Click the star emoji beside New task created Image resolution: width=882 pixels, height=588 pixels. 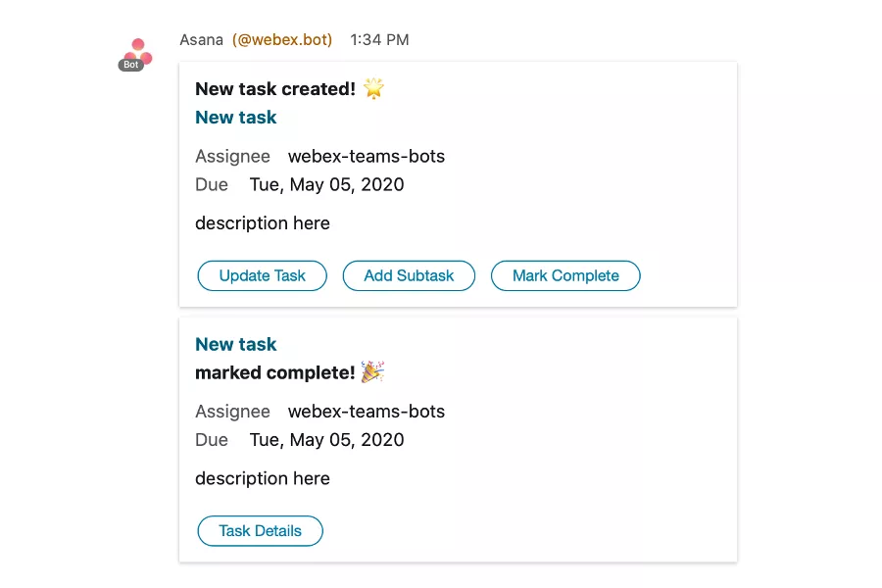point(373,89)
